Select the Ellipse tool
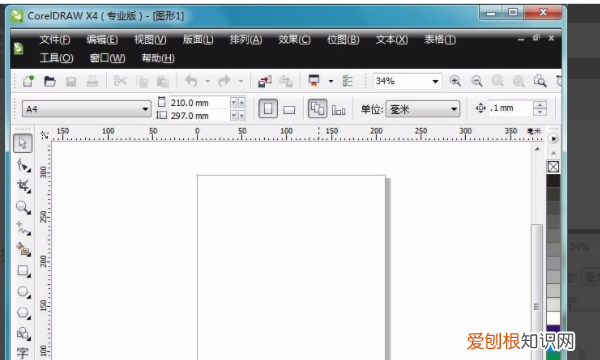The width and height of the screenshot is (600, 360). (x=23, y=292)
